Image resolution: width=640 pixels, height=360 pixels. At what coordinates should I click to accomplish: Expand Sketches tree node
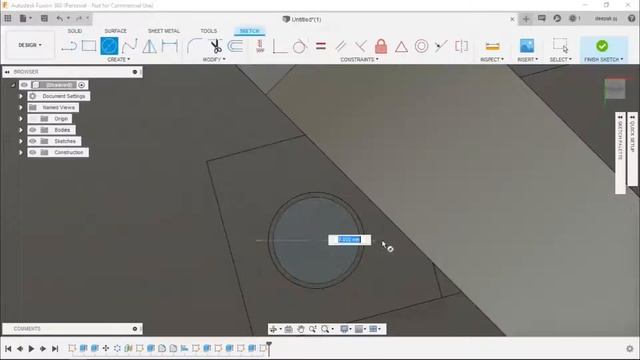pyautogui.click(x=21, y=141)
